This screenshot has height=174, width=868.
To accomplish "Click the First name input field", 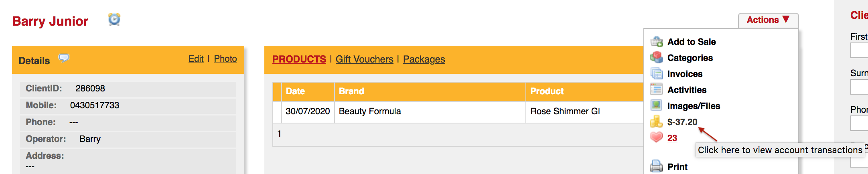I will (x=859, y=51).
